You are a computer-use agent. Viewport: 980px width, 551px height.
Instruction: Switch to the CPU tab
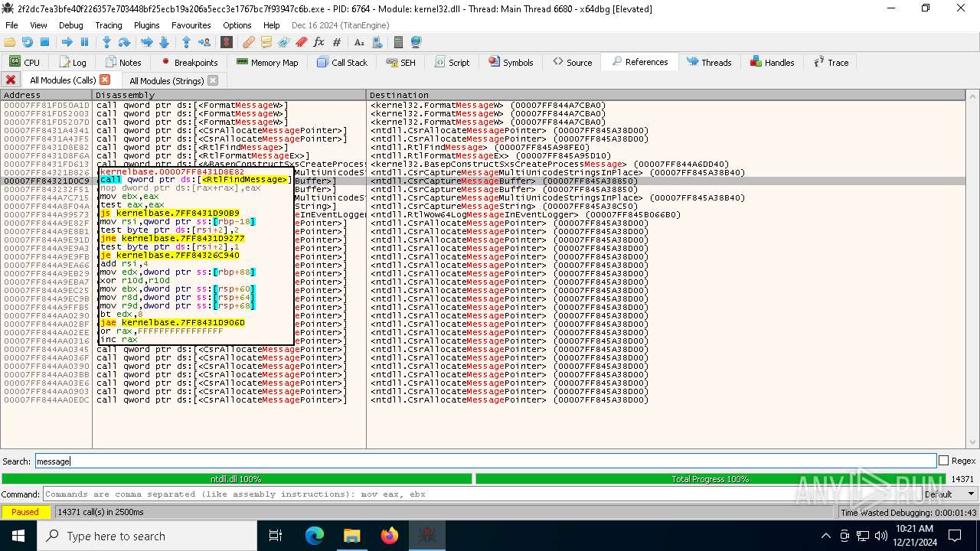pyautogui.click(x=24, y=62)
